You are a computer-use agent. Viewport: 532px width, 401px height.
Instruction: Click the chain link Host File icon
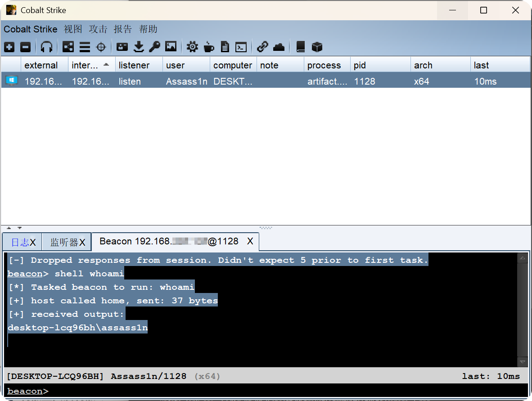[x=262, y=47]
